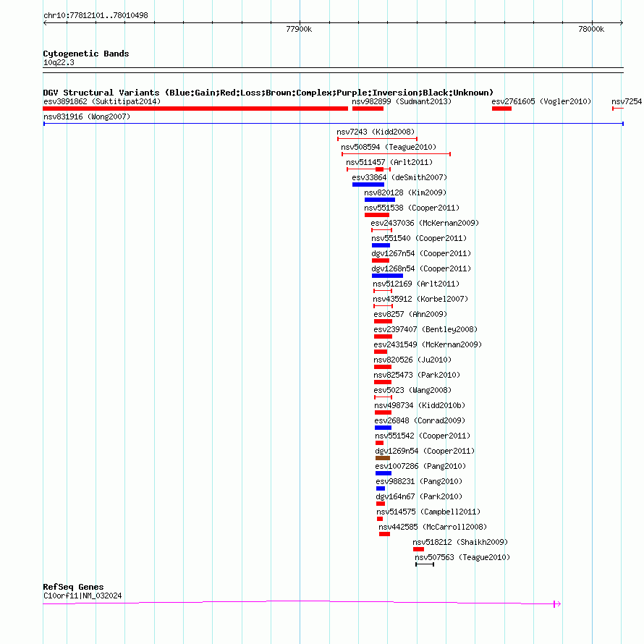
Task: Click esv26848 (Conrad2009) label
Action: click(420, 420)
